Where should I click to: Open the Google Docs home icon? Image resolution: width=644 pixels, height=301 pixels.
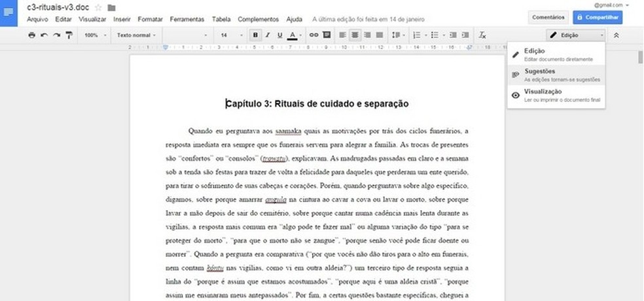pyautogui.click(x=9, y=13)
